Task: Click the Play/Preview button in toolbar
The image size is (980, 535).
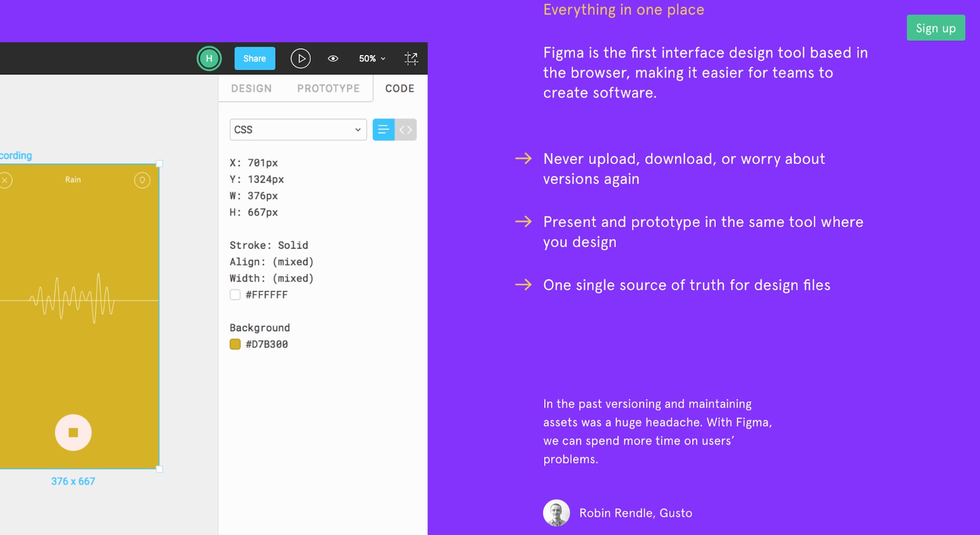Action: click(x=300, y=59)
